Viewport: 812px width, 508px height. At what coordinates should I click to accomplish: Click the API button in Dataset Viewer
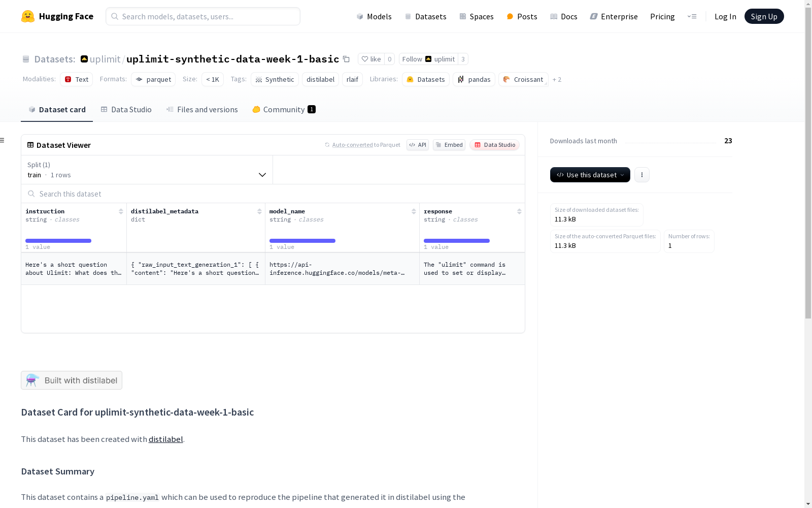pyautogui.click(x=418, y=145)
